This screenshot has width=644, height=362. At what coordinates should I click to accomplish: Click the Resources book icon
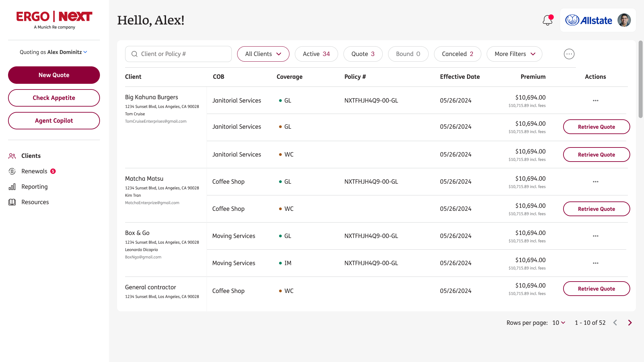(12, 202)
